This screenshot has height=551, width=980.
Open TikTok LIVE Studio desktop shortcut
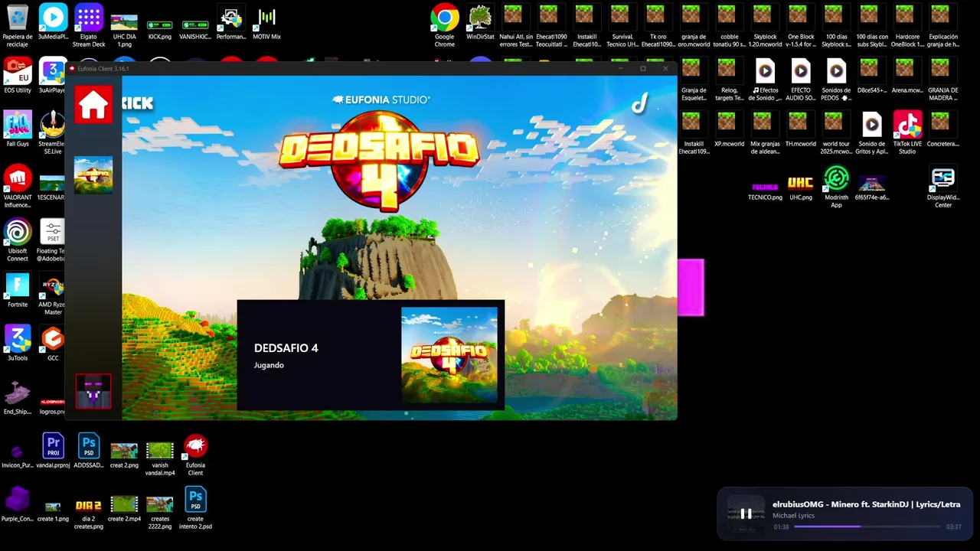(907, 133)
